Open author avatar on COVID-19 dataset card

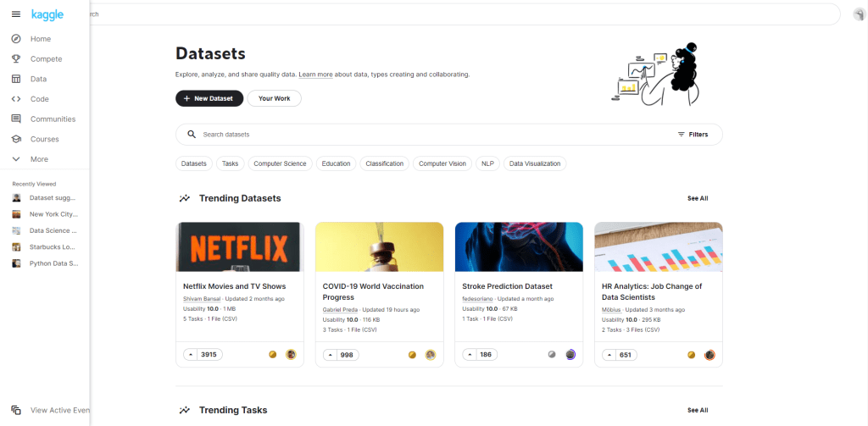tap(430, 355)
